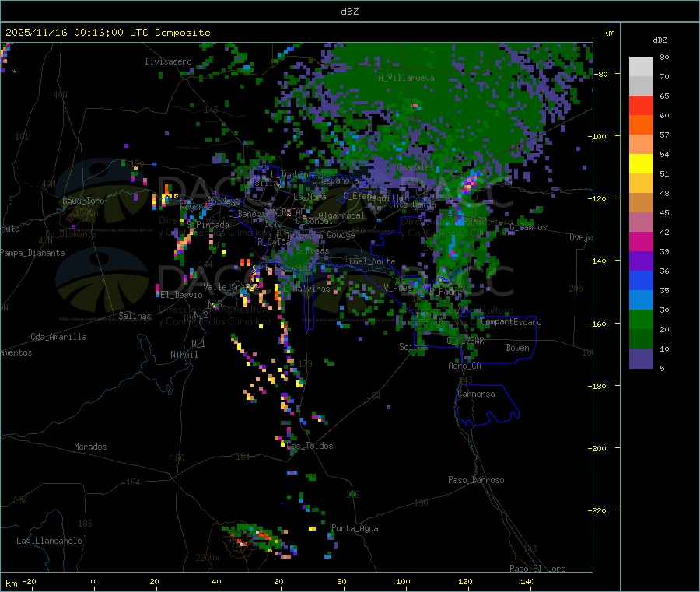Screen dimensions: 700x592
Task: Click the La_Nora label
Action: coord(310,197)
